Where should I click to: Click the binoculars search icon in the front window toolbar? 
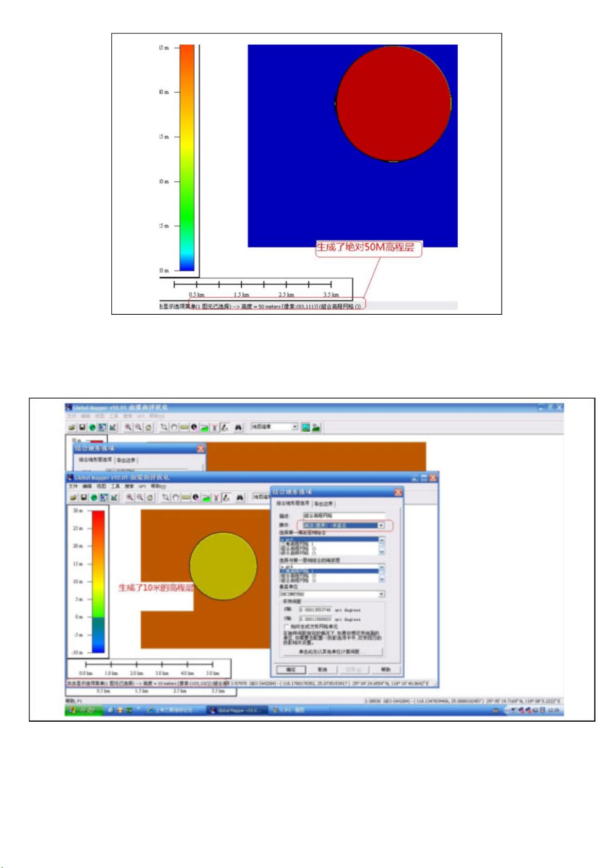coord(239,498)
